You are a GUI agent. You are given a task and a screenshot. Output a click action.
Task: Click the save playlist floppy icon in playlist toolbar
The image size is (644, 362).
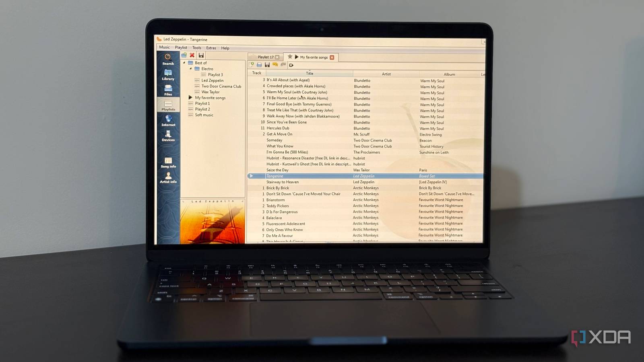pyautogui.click(x=267, y=65)
